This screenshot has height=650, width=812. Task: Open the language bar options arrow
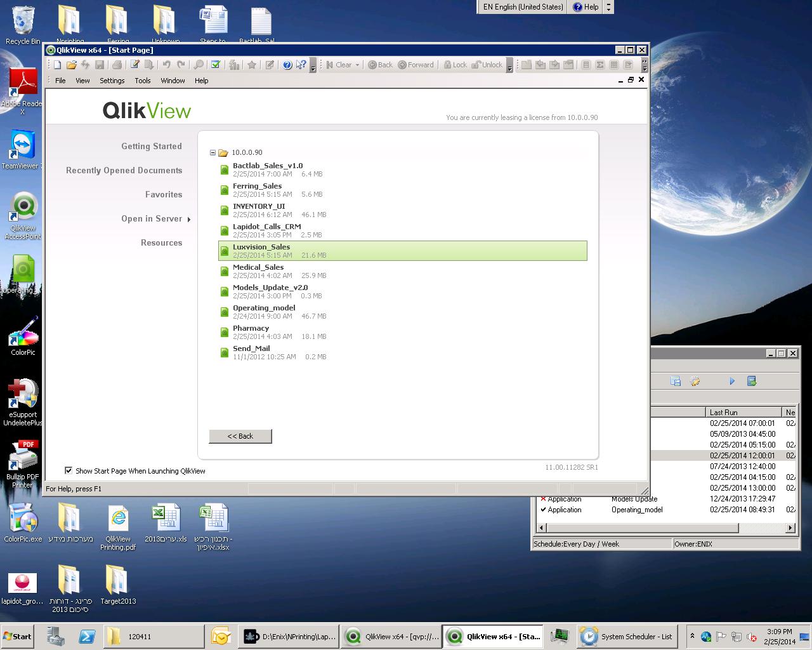click(x=609, y=7)
